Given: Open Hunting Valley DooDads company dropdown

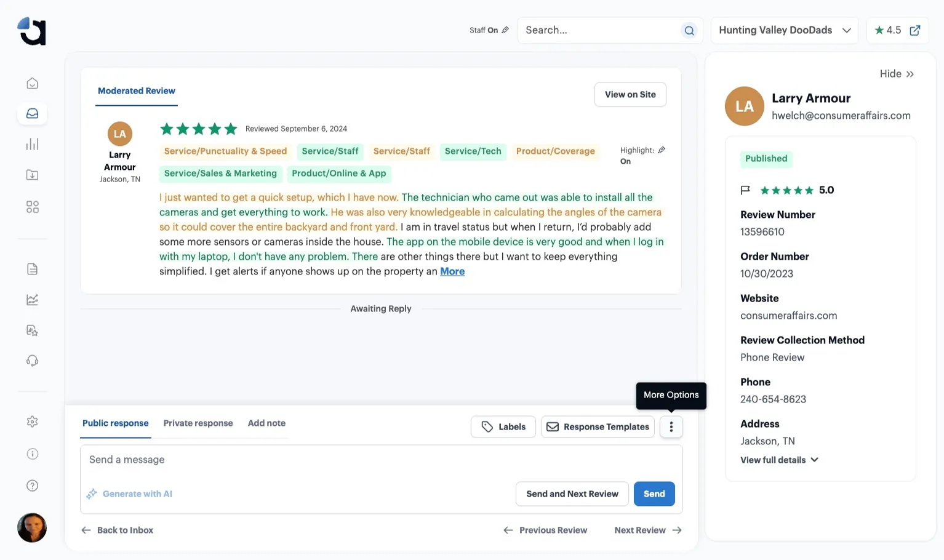Looking at the screenshot, I should (785, 30).
